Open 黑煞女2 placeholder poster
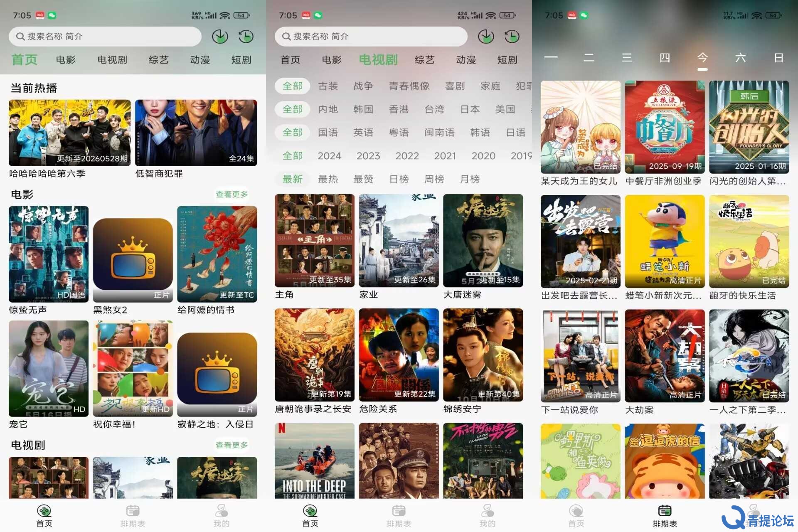This screenshot has width=798, height=532. [133, 254]
